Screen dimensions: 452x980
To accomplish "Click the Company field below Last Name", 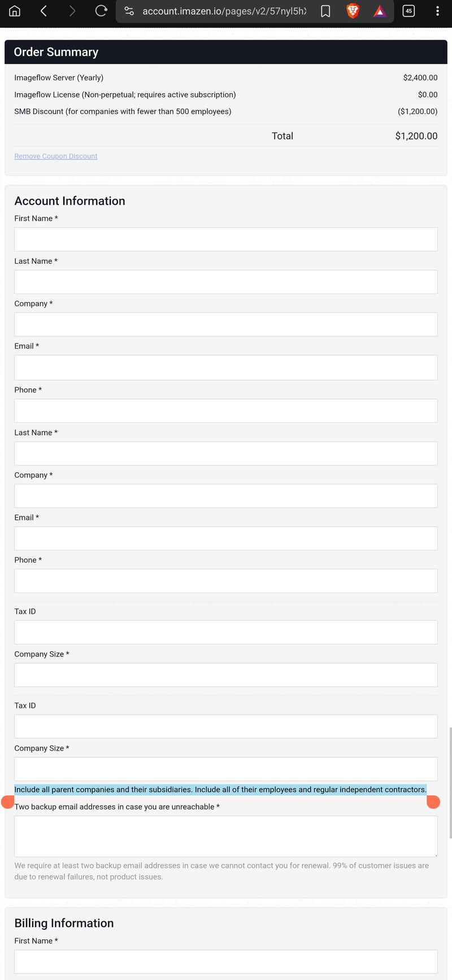I will [x=225, y=324].
